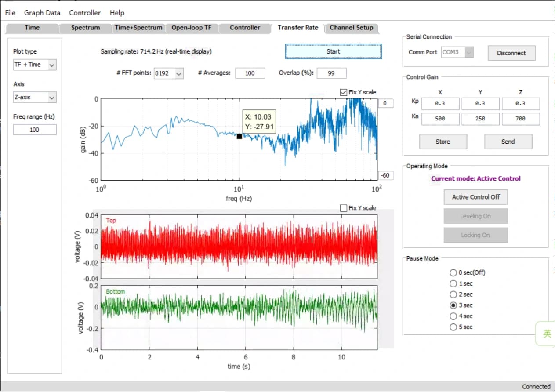
Task: Select the 1 sec pause option
Action: pyautogui.click(x=461, y=283)
